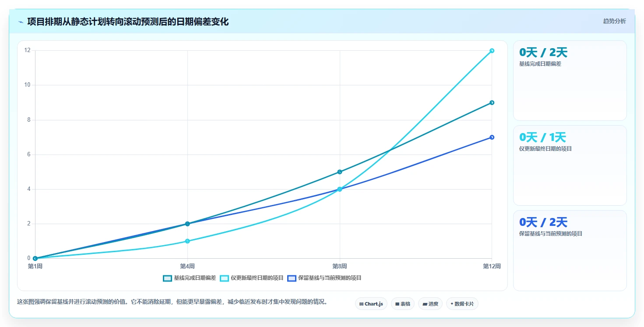Click the blue data point at value 7
This screenshot has height=327, width=644.
pyautogui.click(x=492, y=137)
